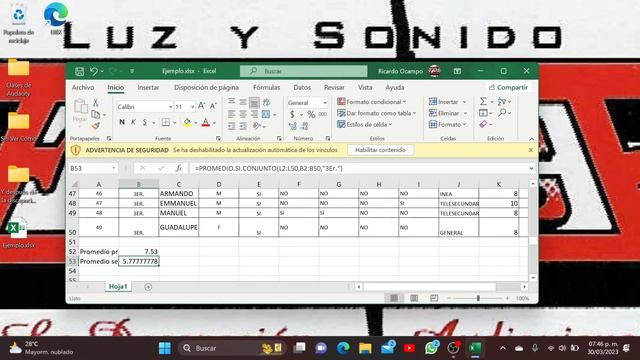Open Disposición de página tab
Image resolution: width=640 pixels, height=360 pixels.
206,87
